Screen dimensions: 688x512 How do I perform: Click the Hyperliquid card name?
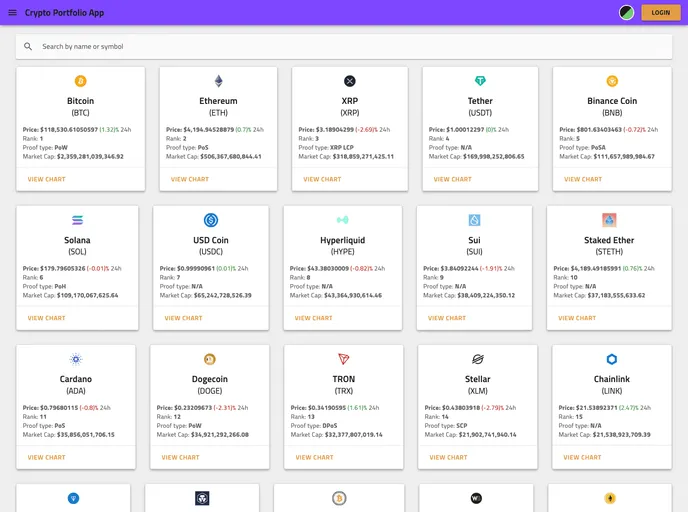[x=342, y=240]
